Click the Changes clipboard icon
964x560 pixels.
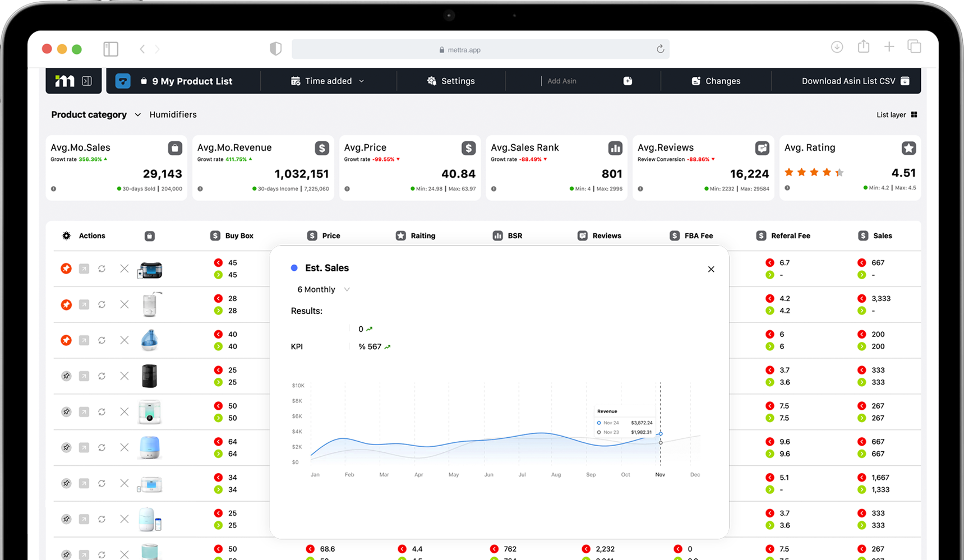click(x=697, y=81)
